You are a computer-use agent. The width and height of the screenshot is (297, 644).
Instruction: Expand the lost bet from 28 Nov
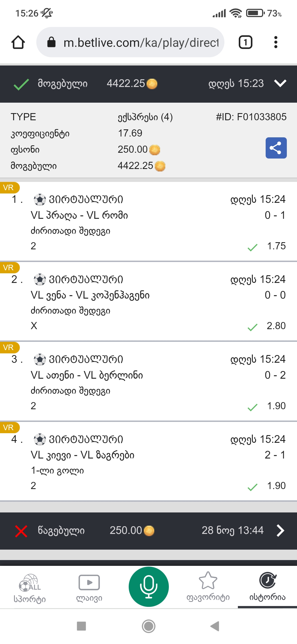coord(280,531)
